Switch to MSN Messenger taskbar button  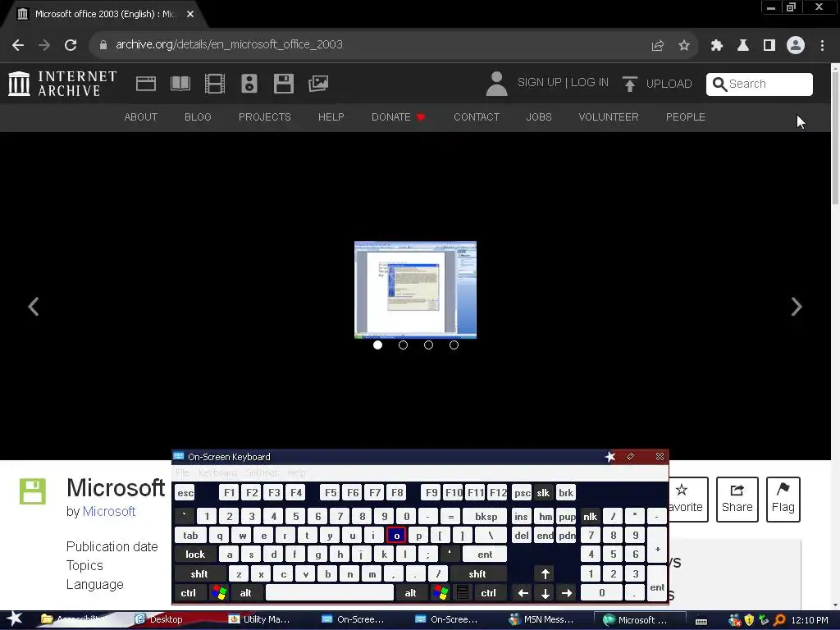click(x=542, y=619)
